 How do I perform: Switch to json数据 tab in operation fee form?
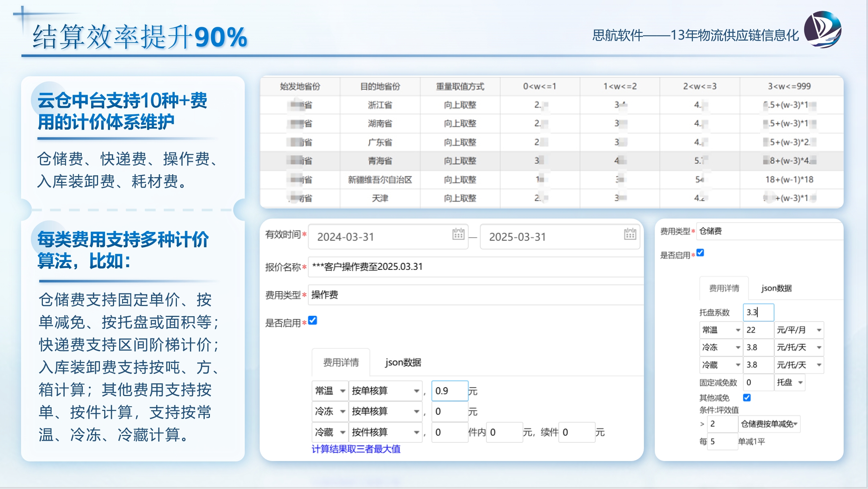click(x=403, y=362)
